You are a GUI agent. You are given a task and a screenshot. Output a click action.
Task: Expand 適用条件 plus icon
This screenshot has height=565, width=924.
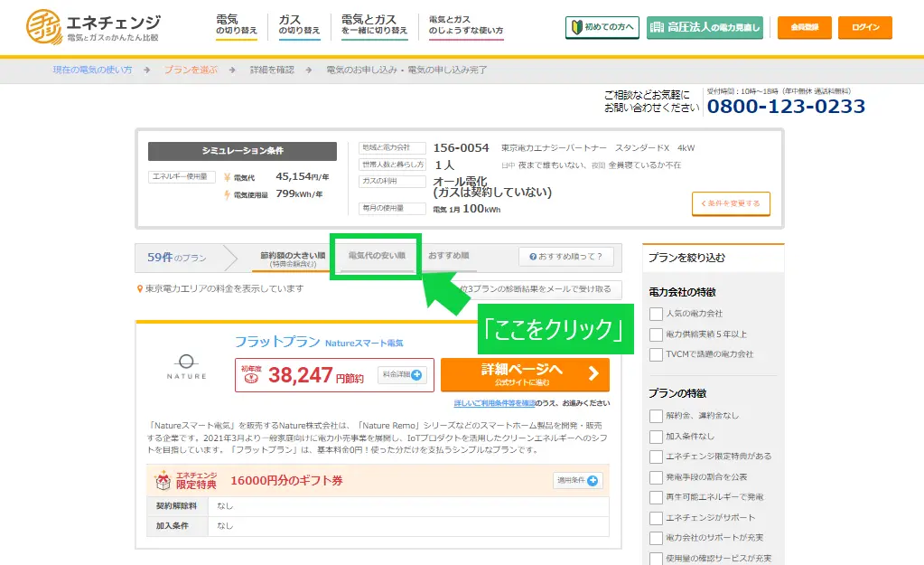593,481
